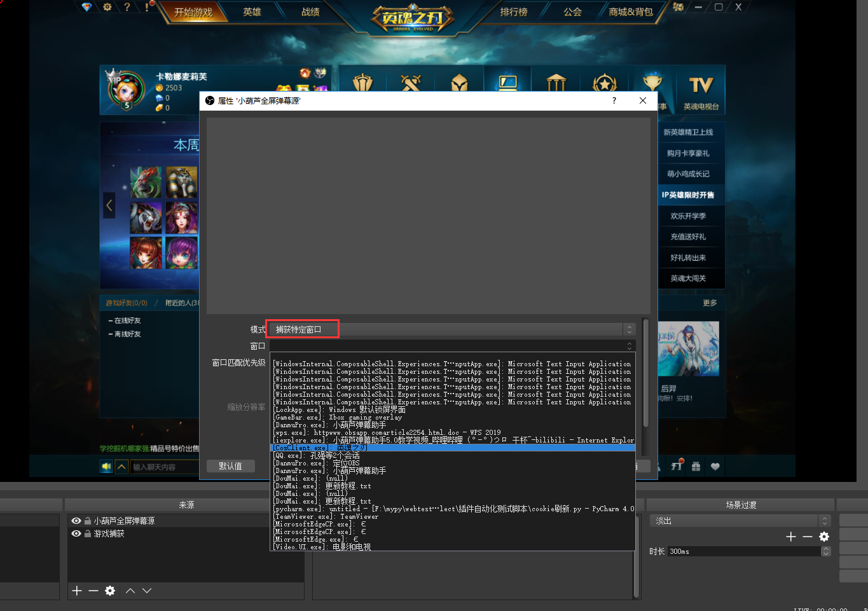
Task: Click the 默认值 defaults button
Action: [230, 466]
